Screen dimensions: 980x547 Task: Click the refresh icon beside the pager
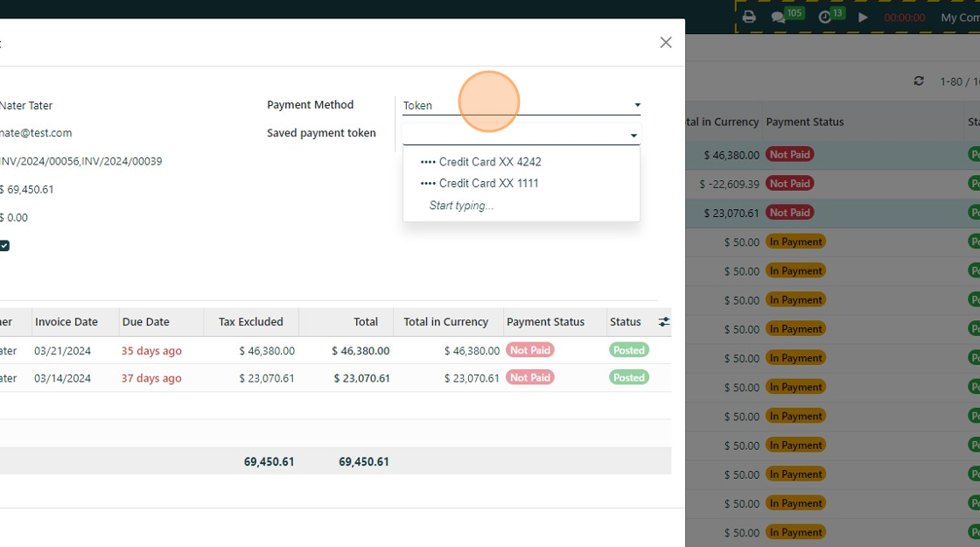pyautogui.click(x=919, y=81)
